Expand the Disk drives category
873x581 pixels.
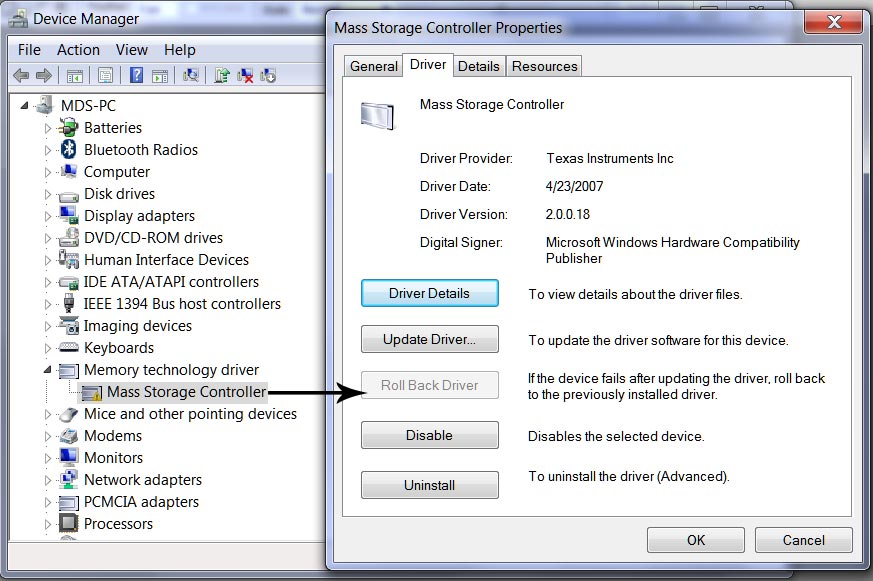point(48,193)
